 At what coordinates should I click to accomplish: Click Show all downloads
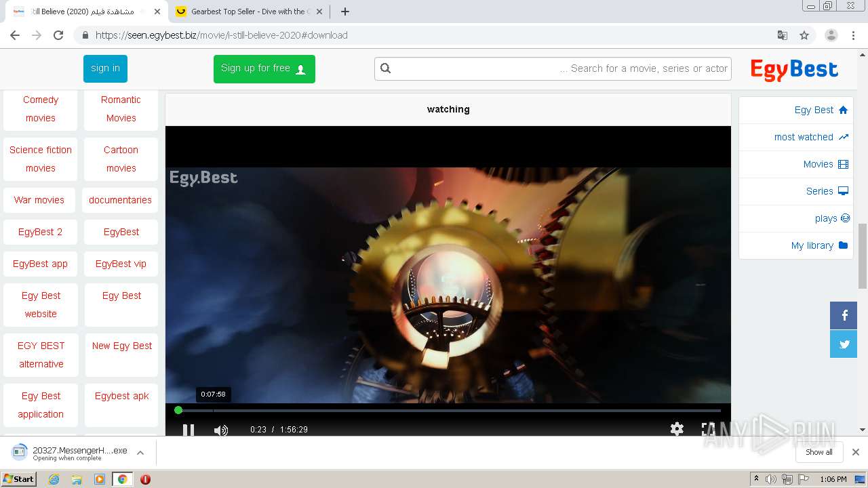819,452
